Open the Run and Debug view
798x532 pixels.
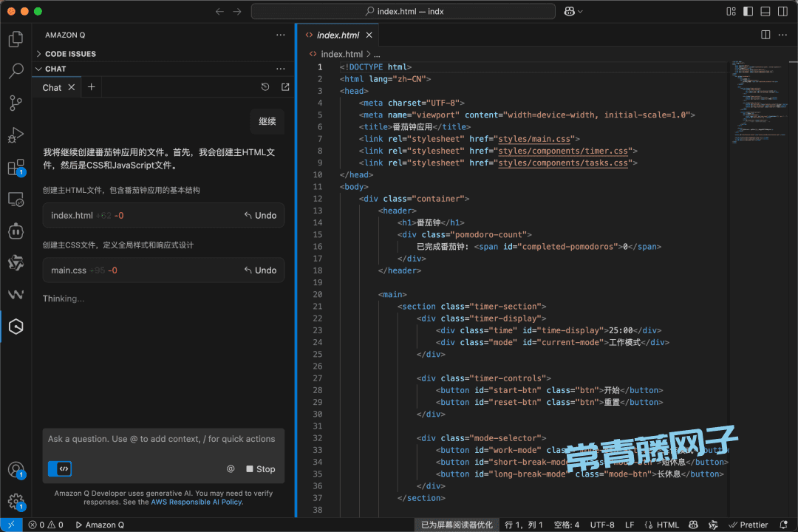tap(16, 135)
